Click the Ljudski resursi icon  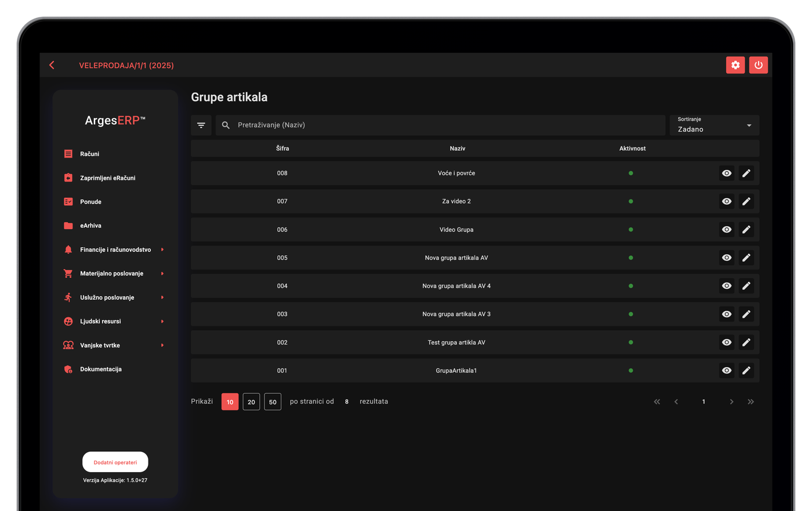point(68,321)
